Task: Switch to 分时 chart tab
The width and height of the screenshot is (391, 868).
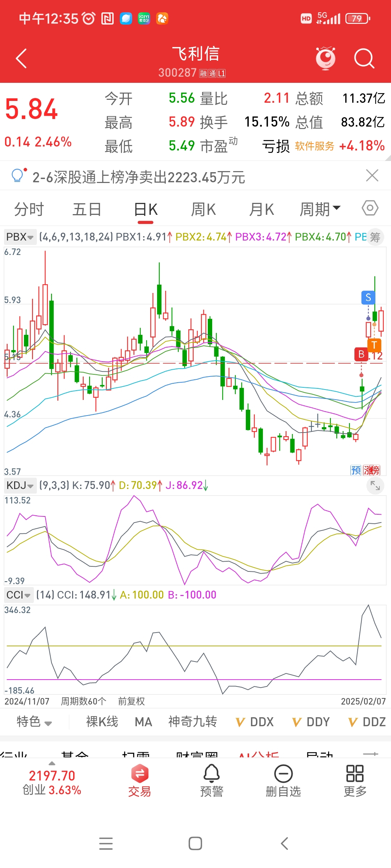Action: click(x=29, y=209)
